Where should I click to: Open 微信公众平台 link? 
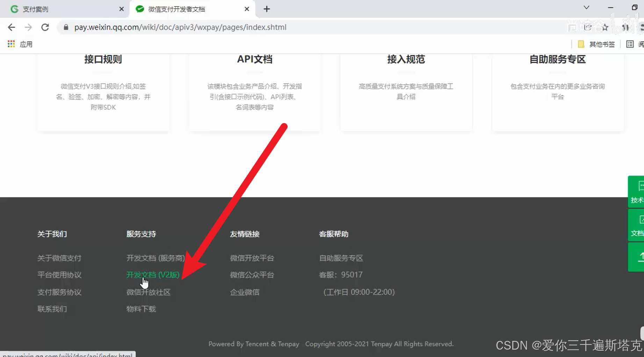tap(252, 275)
